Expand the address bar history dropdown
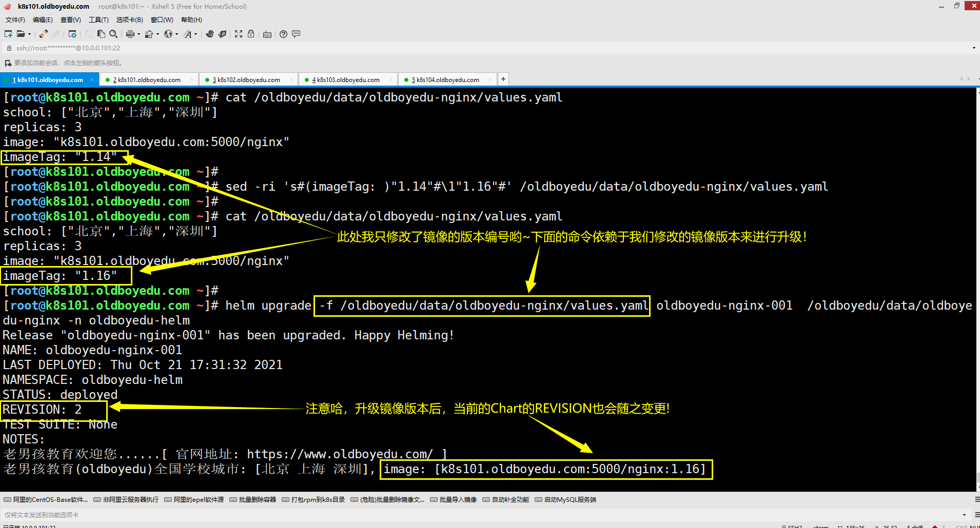 (974, 48)
